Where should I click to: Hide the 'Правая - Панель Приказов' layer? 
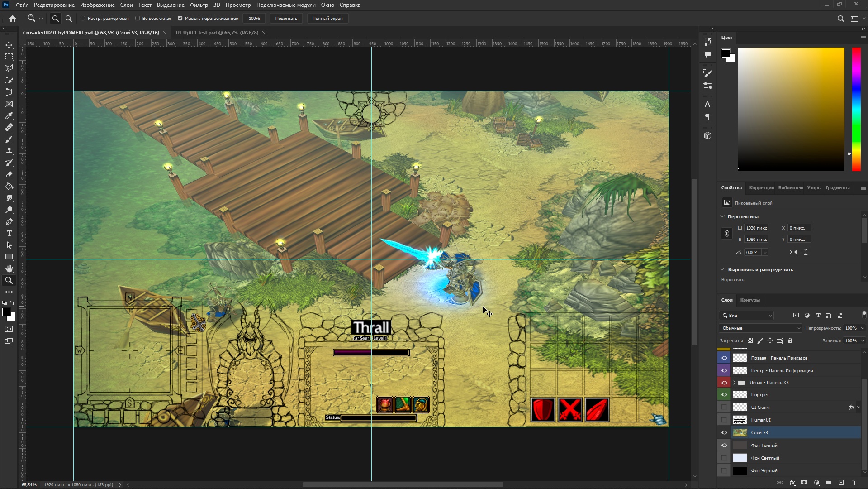pos(724,358)
